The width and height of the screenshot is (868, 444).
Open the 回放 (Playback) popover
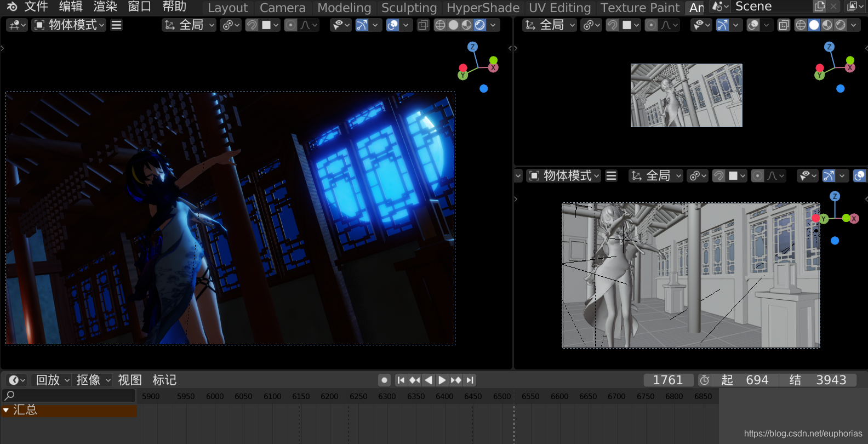pos(53,380)
